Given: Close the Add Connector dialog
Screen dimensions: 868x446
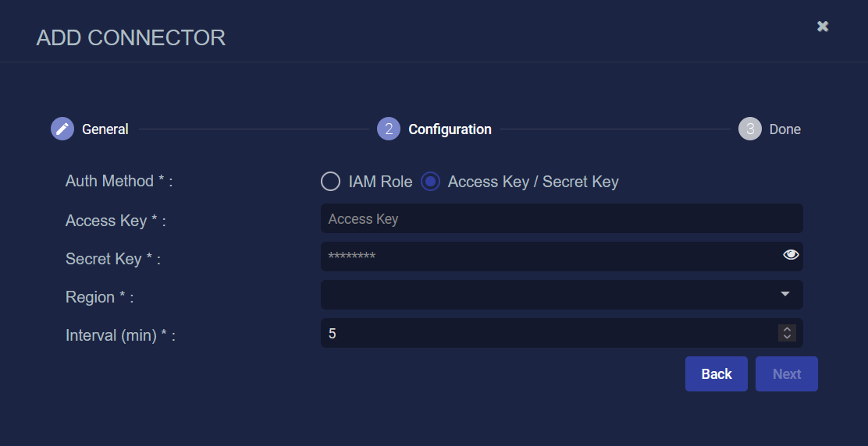Looking at the screenshot, I should click(x=823, y=27).
